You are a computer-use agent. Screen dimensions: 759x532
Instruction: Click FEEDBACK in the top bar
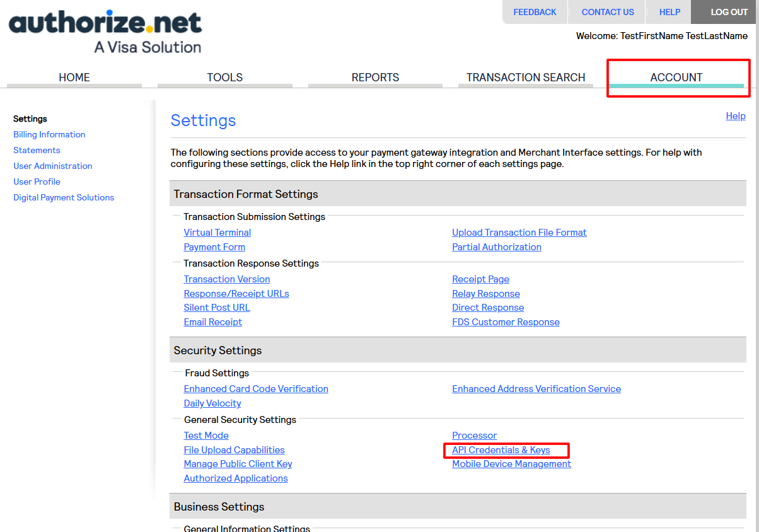tap(535, 12)
